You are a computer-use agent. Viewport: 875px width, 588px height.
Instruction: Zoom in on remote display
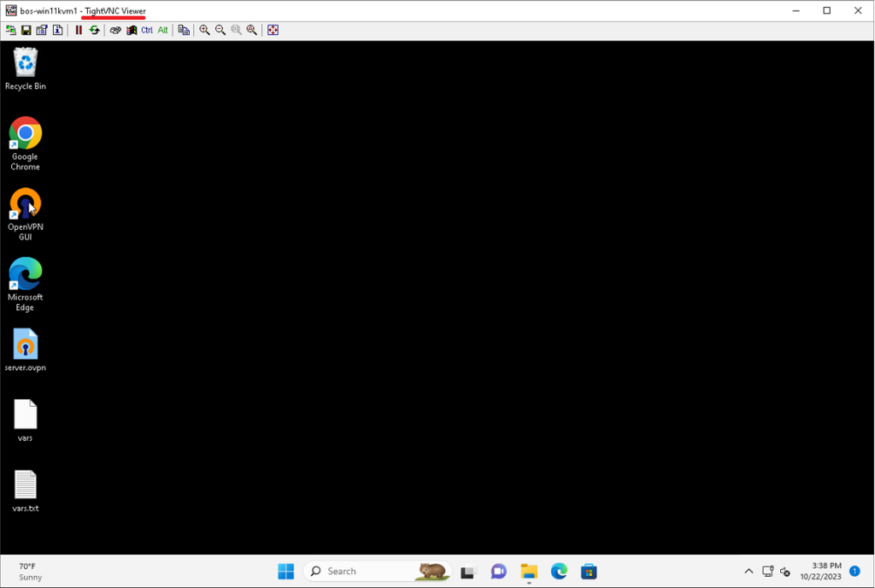tap(205, 30)
